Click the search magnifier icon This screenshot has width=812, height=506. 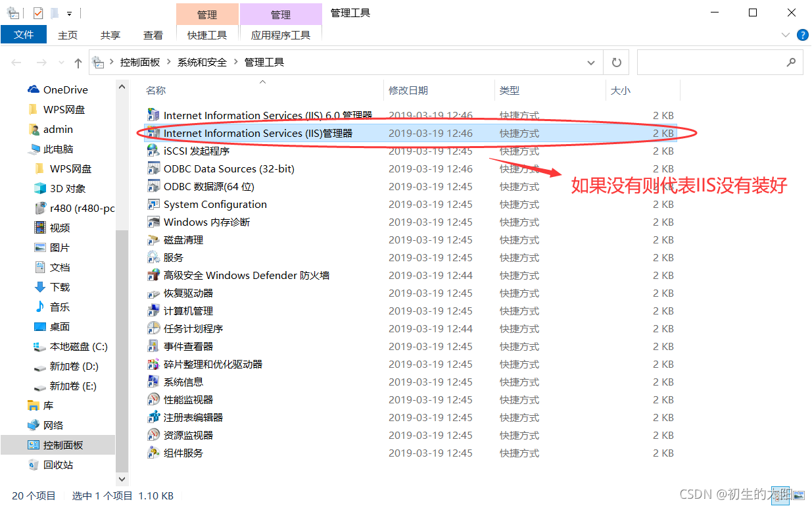791,63
